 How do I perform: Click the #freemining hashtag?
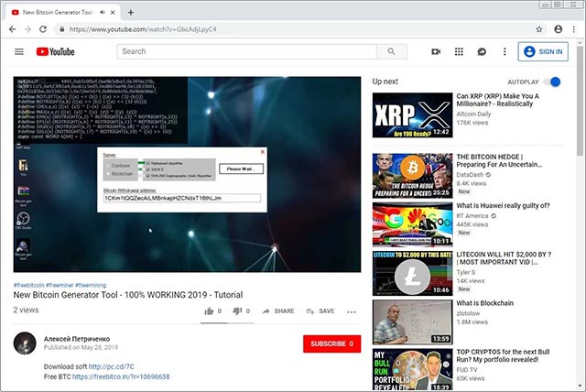point(91,285)
